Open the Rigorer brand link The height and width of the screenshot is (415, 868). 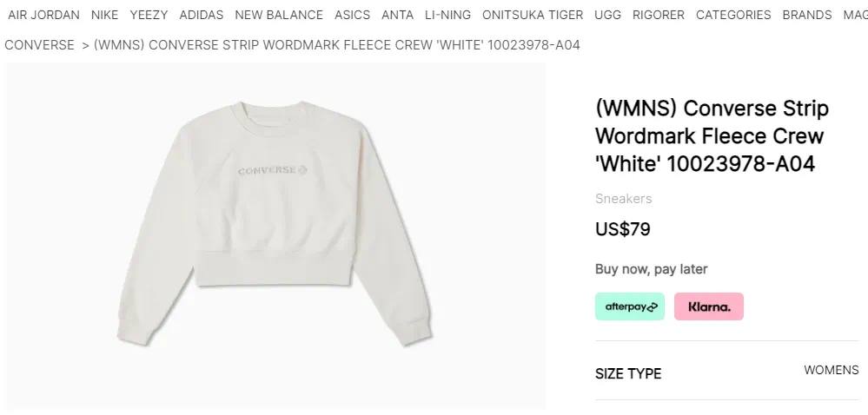coord(659,15)
